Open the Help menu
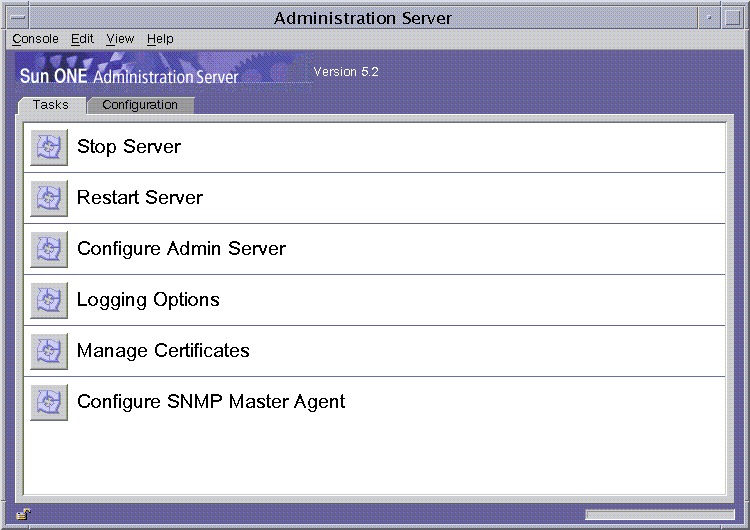750x530 pixels. (160, 39)
